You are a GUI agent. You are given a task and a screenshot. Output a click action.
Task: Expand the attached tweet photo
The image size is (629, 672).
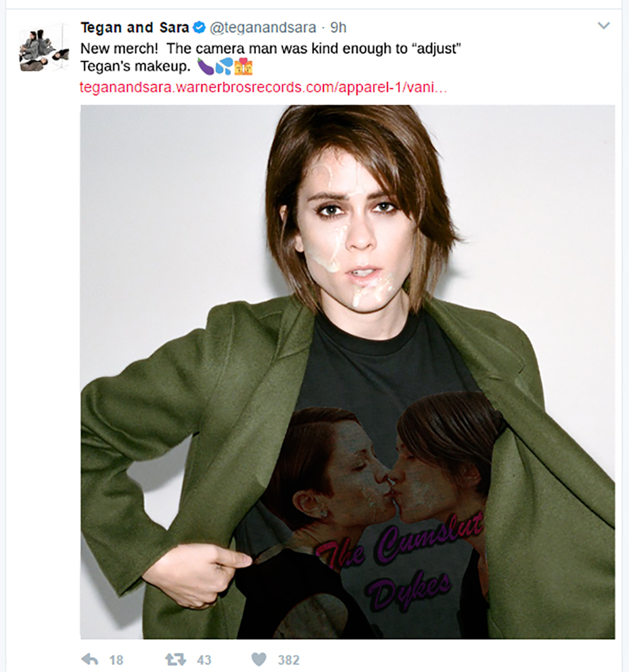click(x=347, y=371)
